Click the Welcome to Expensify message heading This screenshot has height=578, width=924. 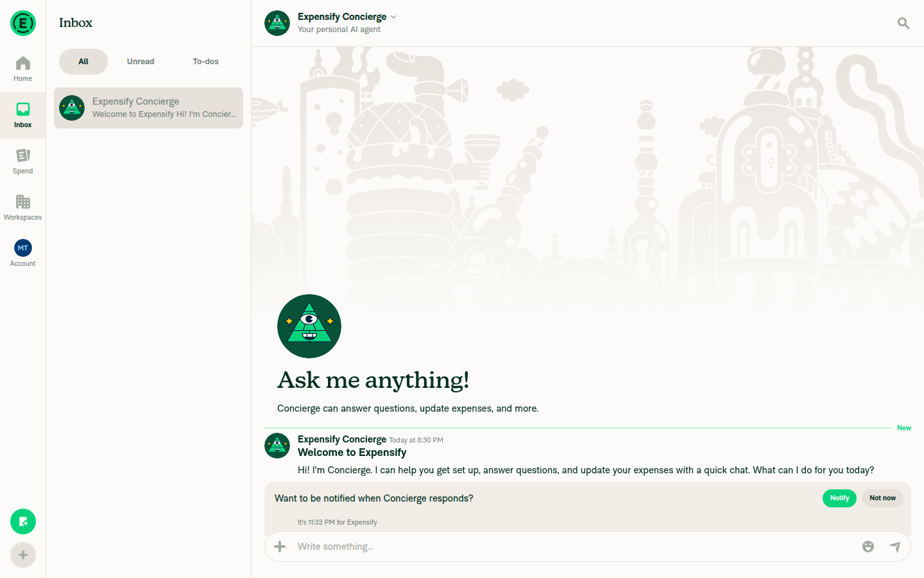tap(352, 452)
